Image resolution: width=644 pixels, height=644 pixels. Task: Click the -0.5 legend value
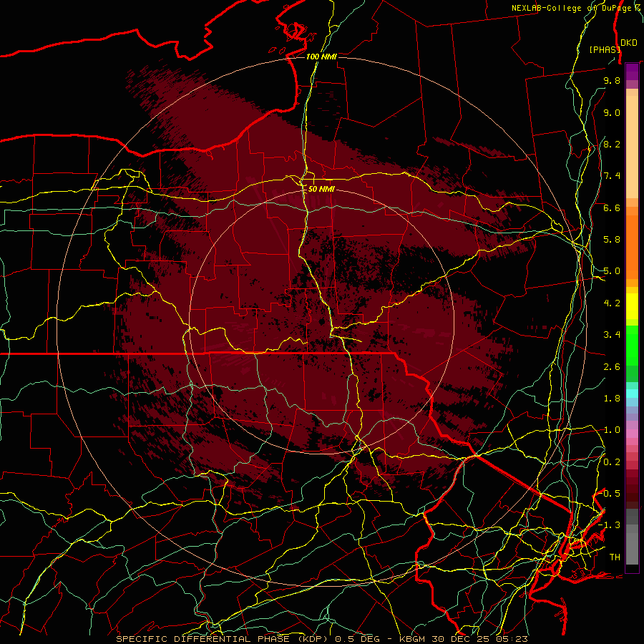coord(610,494)
